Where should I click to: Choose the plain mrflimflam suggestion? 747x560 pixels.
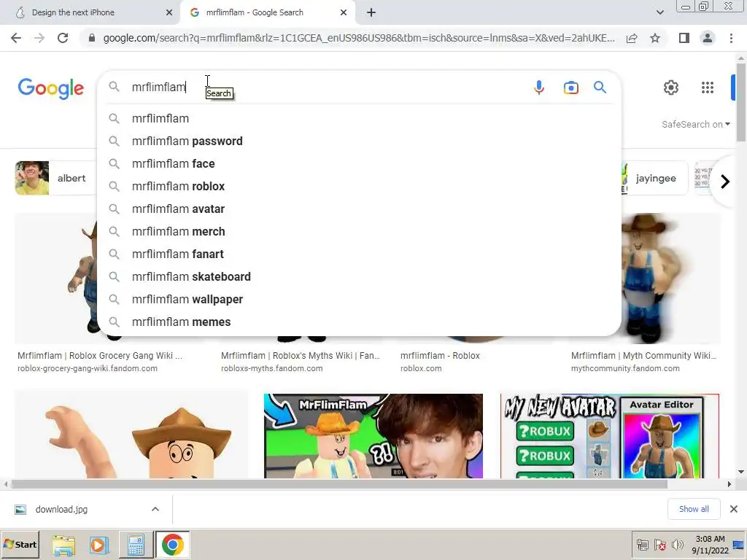click(359, 119)
